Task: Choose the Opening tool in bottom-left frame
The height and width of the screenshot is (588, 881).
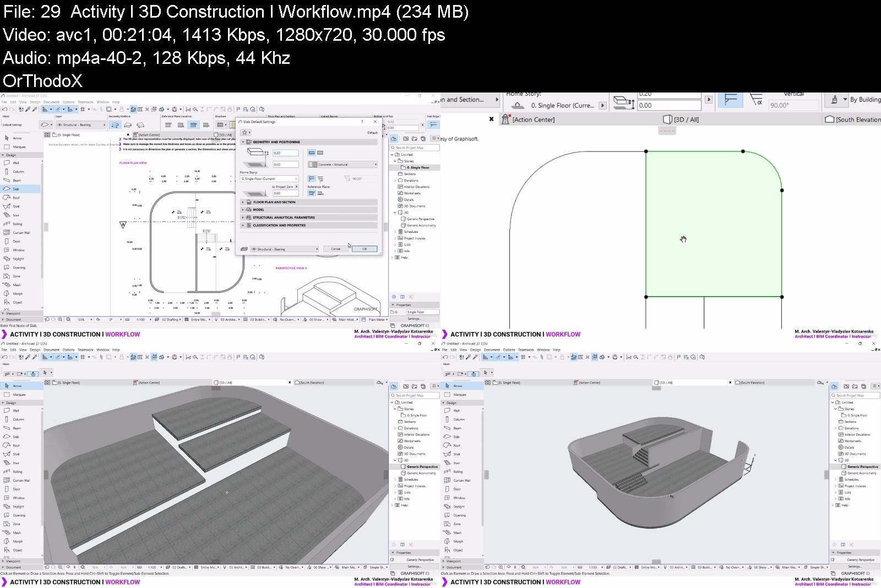Action: 19,515
